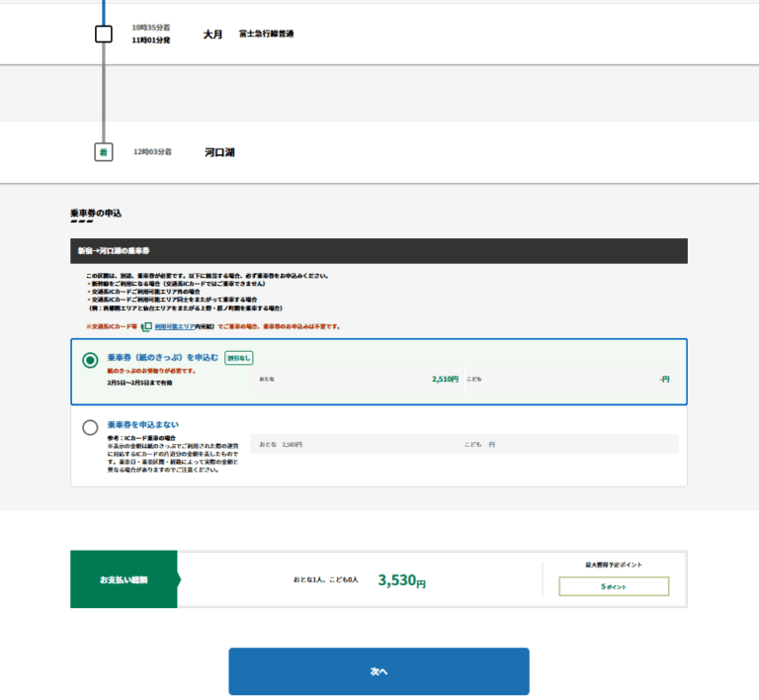The width and height of the screenshot is (759, 700).
Task: Click the 2,510円 adult fare price
Action: point(445,379)
